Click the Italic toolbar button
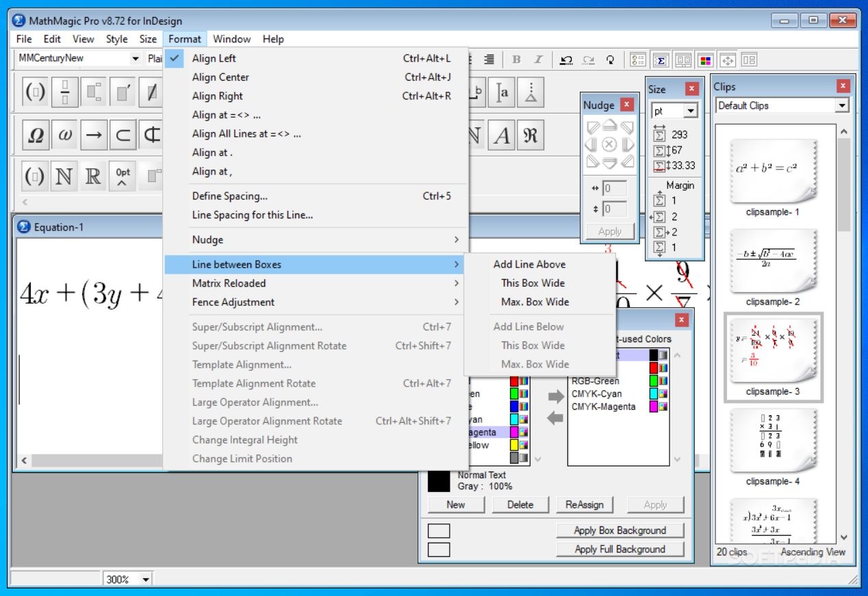 point(538,60)
